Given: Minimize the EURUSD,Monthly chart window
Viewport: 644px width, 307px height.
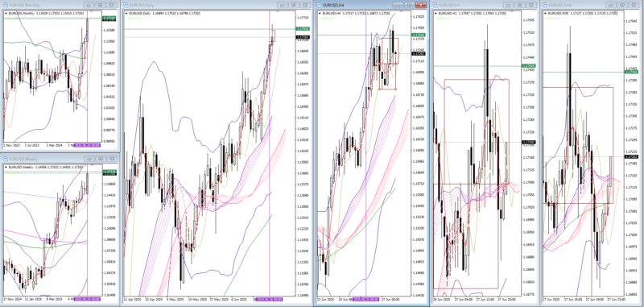Looking at the screenshot, I should (x=89, y=5).
